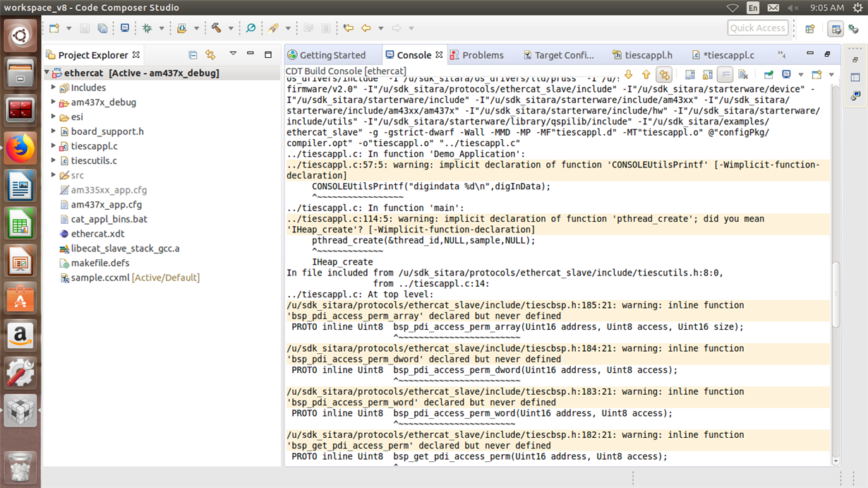
Task: Open the terminal monitor icon in toolbar
Action: click(x=125, y=28)
